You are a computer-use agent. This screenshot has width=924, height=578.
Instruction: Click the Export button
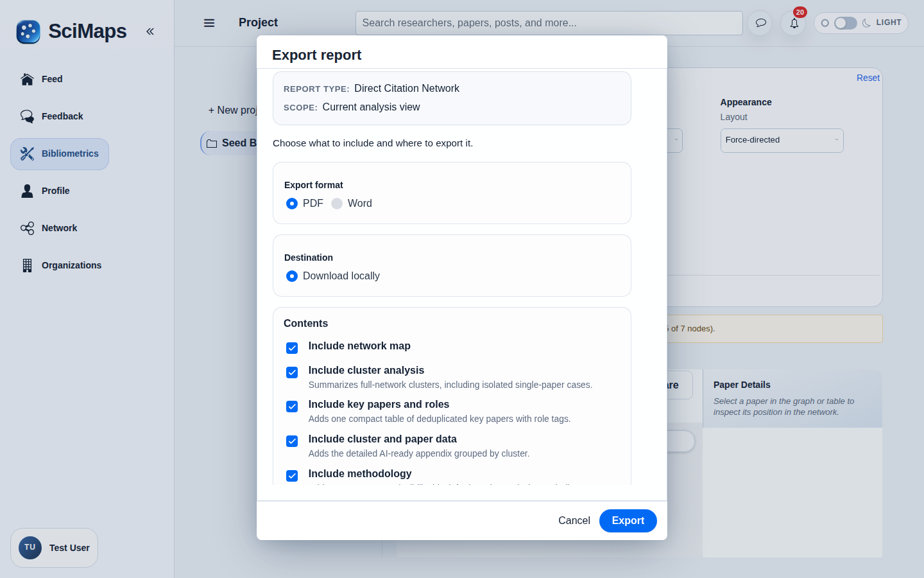[x=628, y=521]
